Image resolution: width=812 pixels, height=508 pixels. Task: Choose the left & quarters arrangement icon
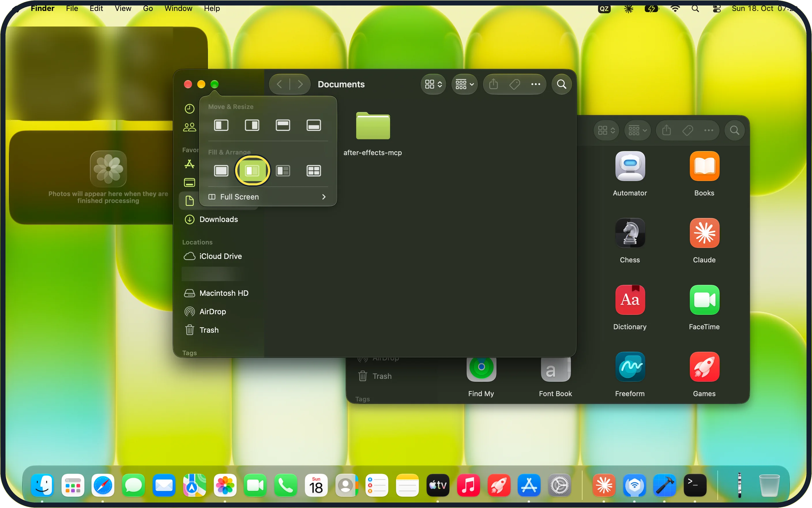[283, 171]
